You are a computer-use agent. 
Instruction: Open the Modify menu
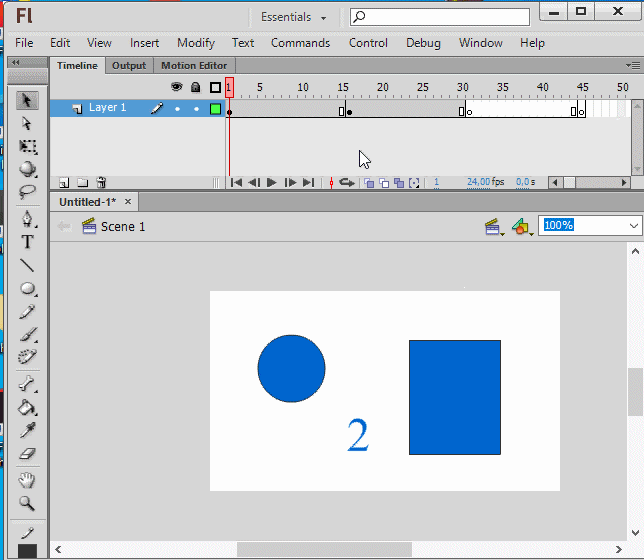coord(196,43)
